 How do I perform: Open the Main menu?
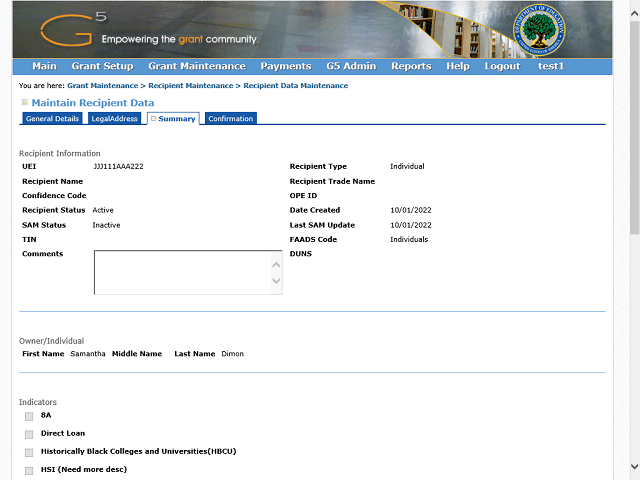[44, 66]
